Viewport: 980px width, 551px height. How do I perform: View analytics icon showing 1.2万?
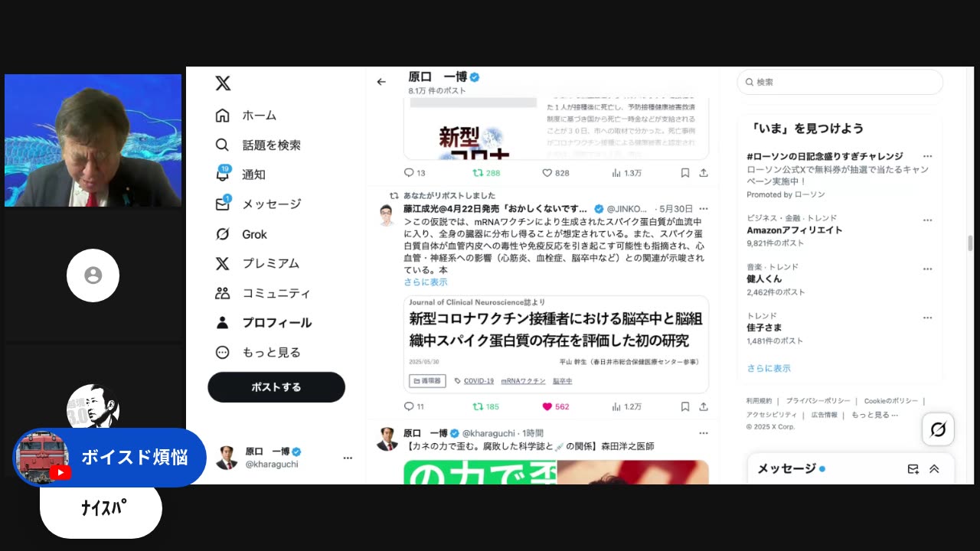click(x=616, y=406)
